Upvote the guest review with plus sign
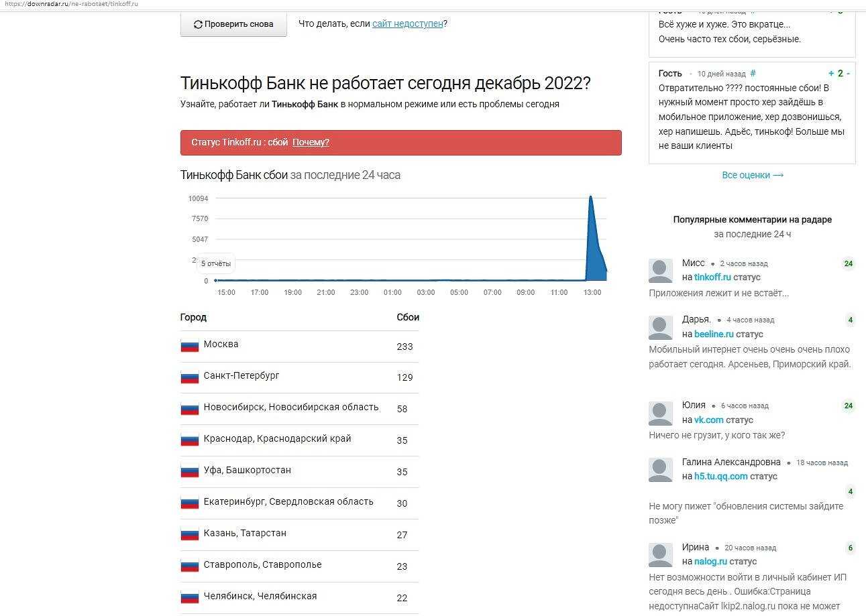The height and width of the screenshot is (616, 866). click(831, 74)
